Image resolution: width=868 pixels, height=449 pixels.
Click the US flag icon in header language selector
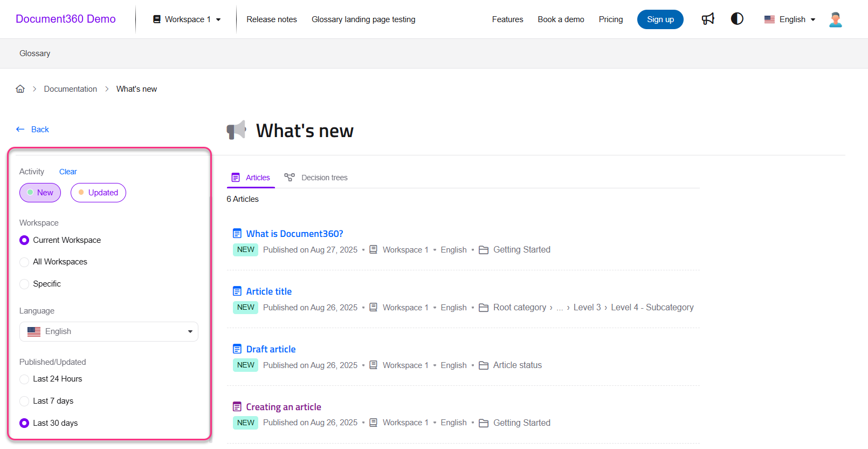[770, 19]
